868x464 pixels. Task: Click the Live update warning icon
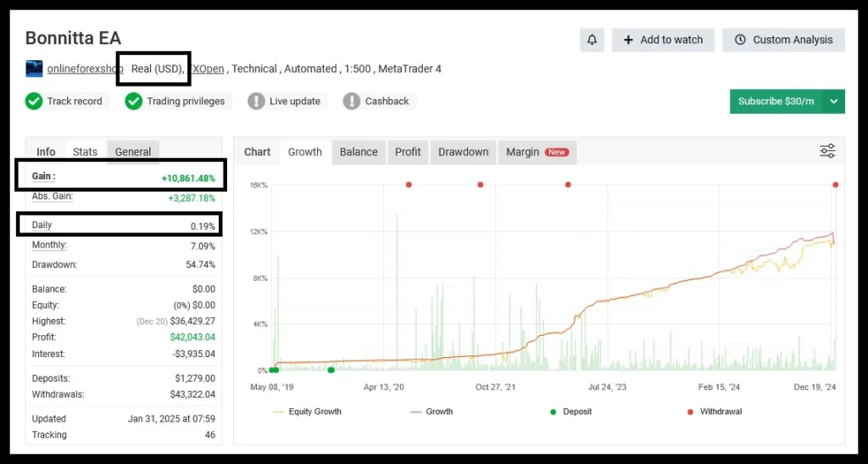click(256, 101)
